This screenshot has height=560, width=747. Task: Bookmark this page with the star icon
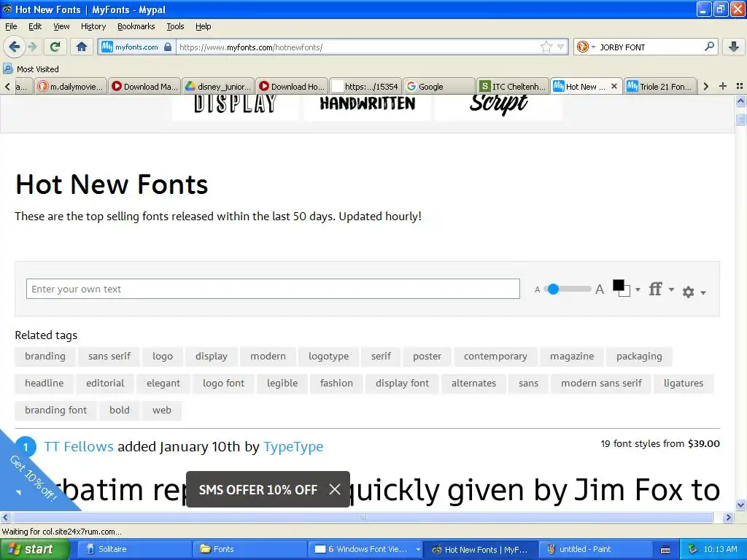point(546,47)
